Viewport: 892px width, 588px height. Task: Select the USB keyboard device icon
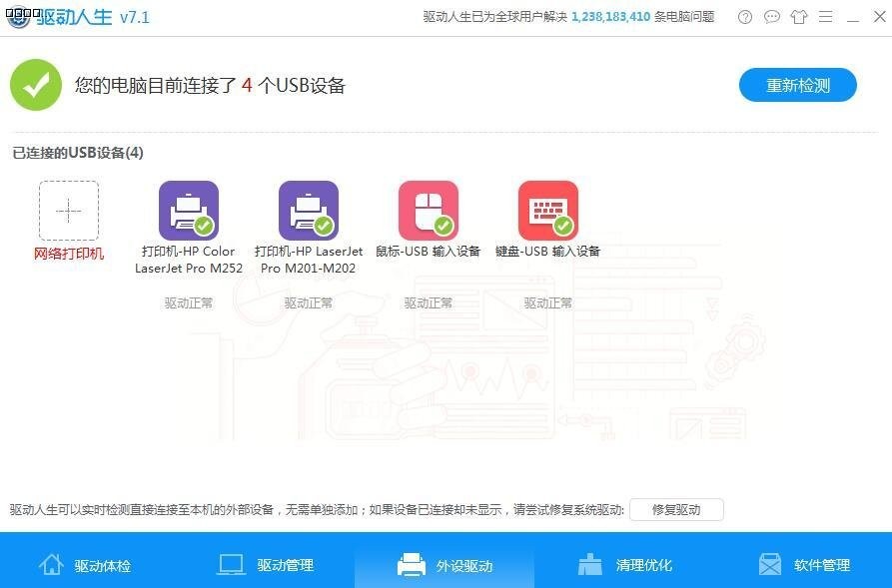tap(548, 211)
